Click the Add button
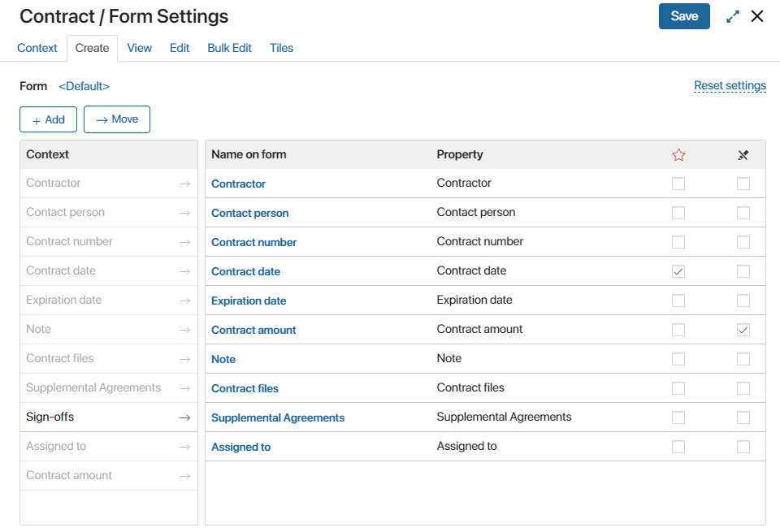 pyautogui.click(x=48, y=119)
